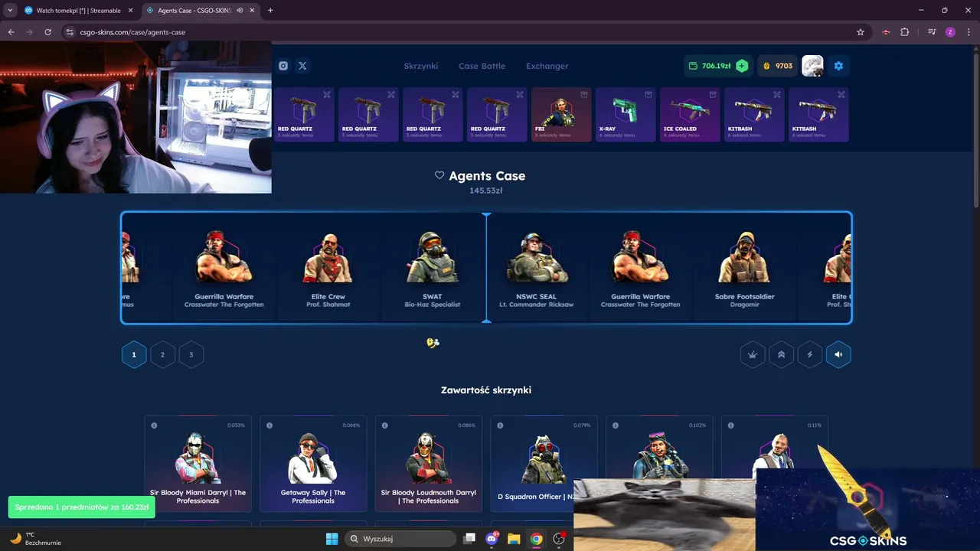The height and width of the screenshot is (551, 980).
Task: Open File Explorer from the taskbar
Action: [x=514, y=539]
